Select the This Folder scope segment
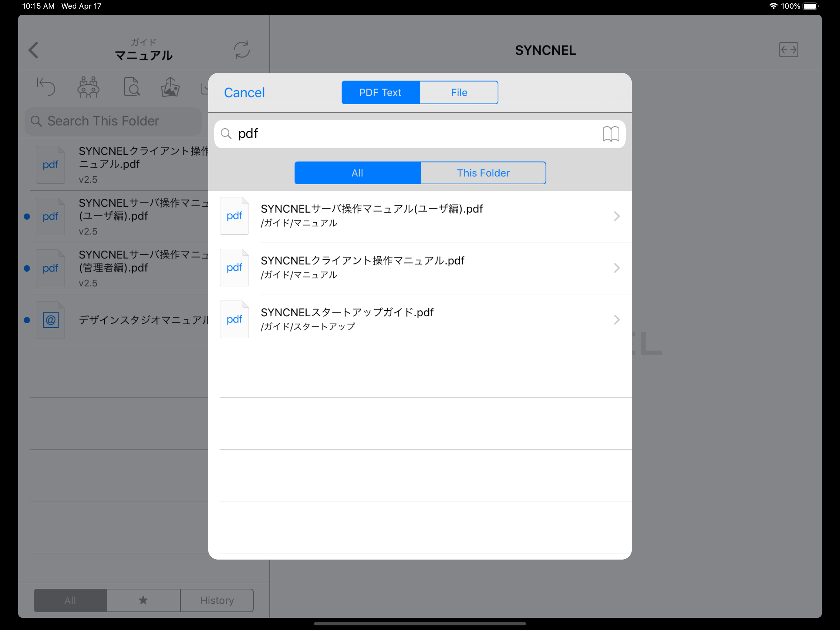The image size is (840, 630). point(483,173)
